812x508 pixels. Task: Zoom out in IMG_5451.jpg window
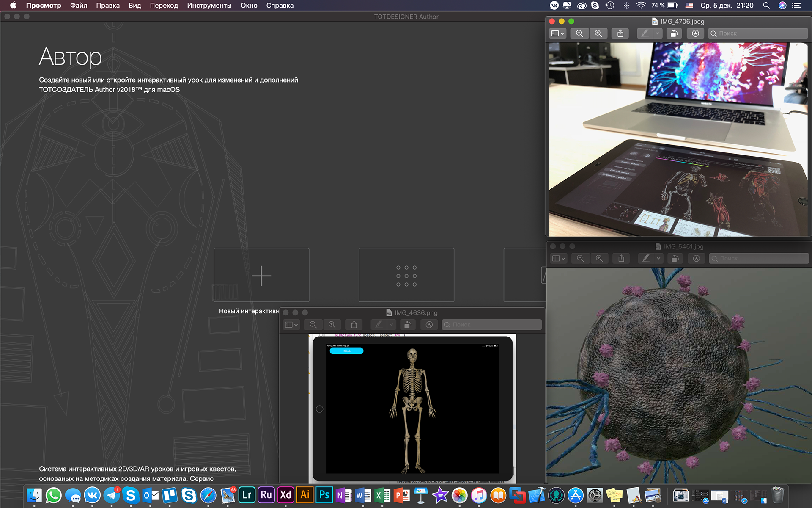click(x=580, y=258)
